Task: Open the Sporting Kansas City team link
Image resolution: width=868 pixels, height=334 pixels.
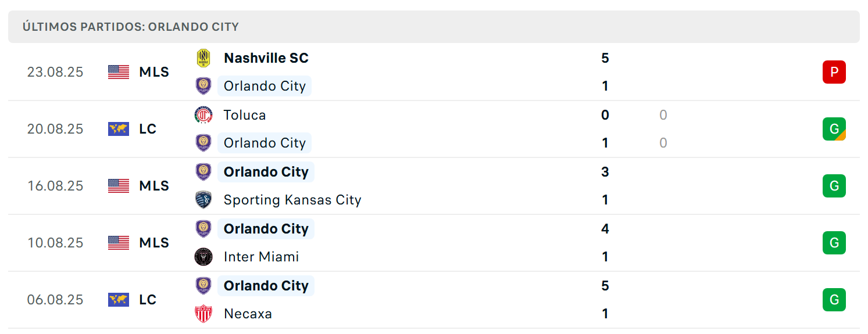Action: click(x=292, y=200)
